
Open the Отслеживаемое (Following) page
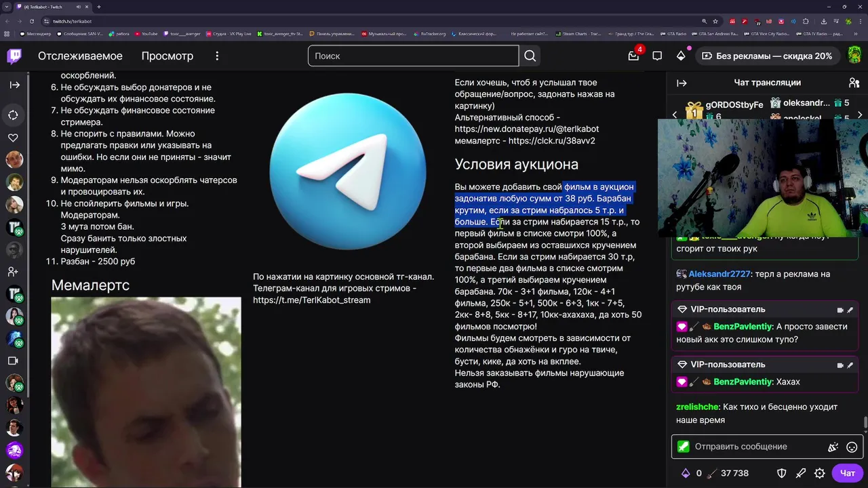[80, 56]
